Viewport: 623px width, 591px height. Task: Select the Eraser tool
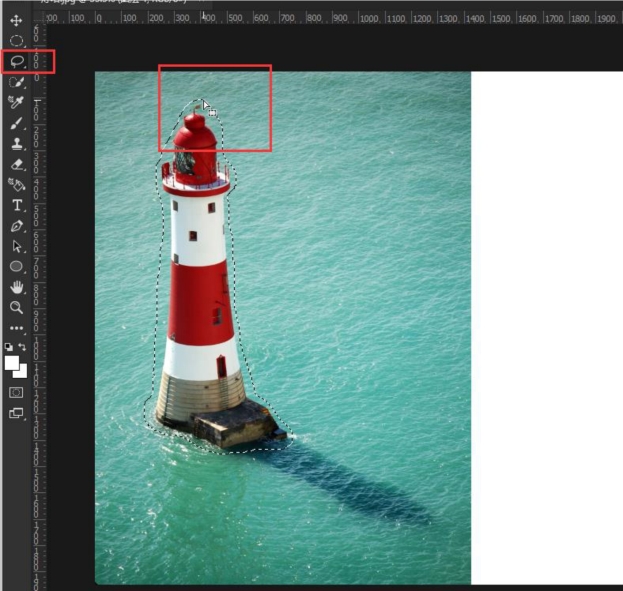[x=17, y=164]
